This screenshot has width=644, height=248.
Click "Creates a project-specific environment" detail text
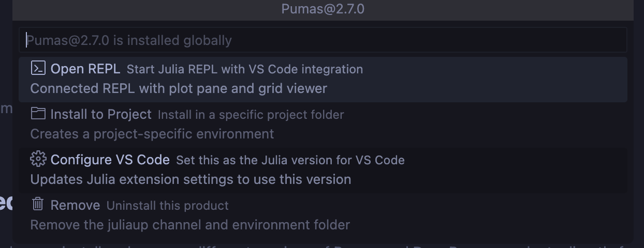(x=152, y=134)
